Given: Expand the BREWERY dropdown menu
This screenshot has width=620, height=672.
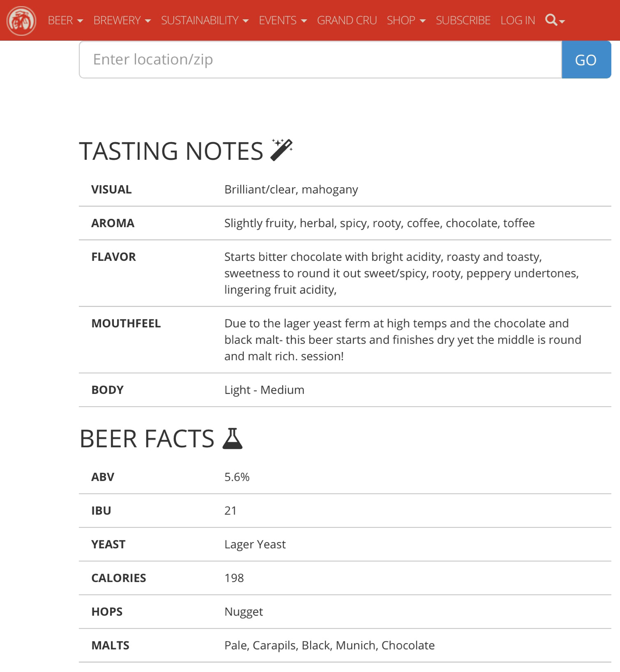Looking at the screenshot, I should click(122, 21).
